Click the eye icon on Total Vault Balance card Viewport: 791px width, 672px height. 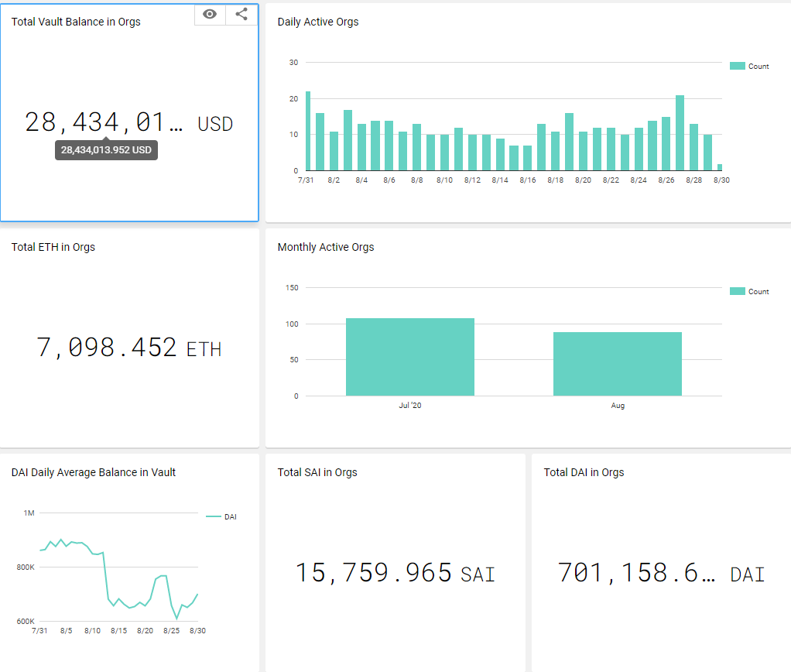pos(210,14)
